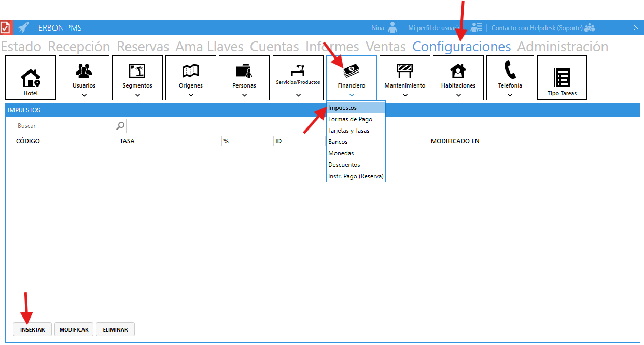This screenshot has width=644, height=345.
Task: Click the ELIMINAR button
Action: (115, 329)
